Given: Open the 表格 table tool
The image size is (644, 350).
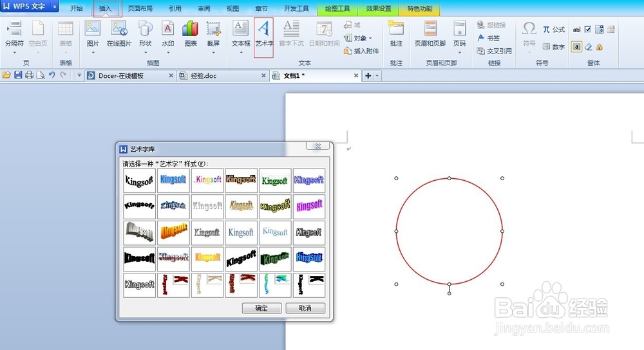Looking at the screenshot, I should point(65,29).
